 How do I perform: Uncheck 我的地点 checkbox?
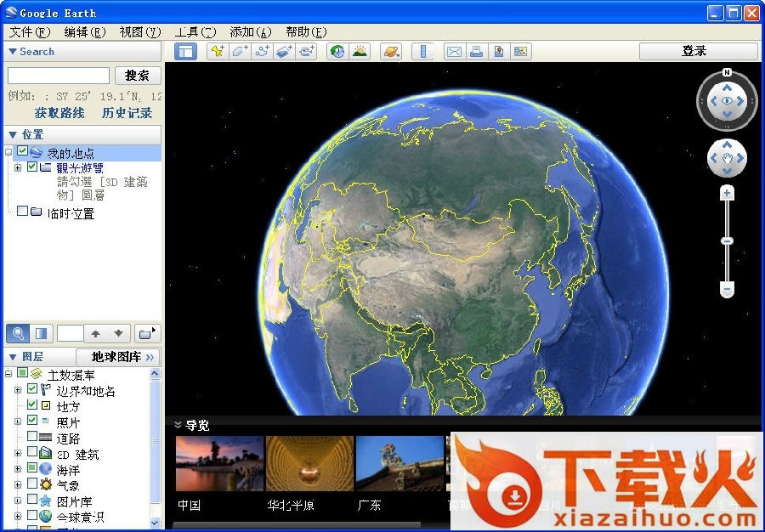pos(22,151)
